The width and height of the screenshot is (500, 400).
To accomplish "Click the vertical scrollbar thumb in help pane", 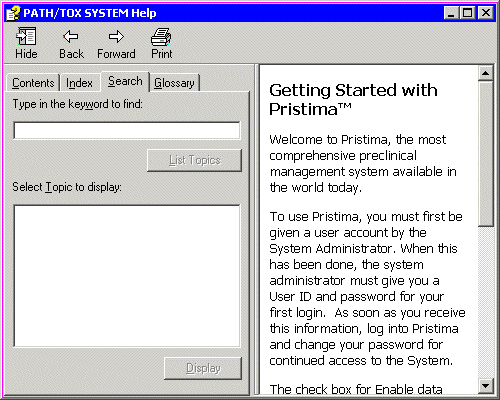I will tap(486, 154).
